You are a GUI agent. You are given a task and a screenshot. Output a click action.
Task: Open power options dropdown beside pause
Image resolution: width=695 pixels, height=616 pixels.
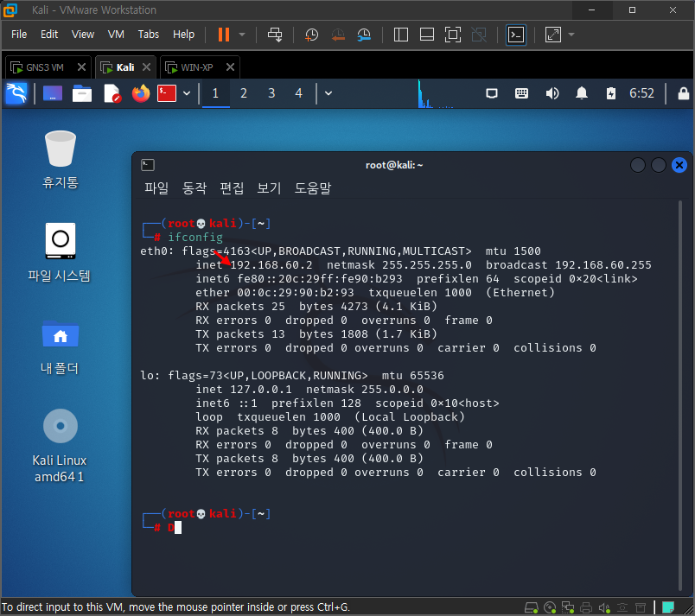pos(242,35)
